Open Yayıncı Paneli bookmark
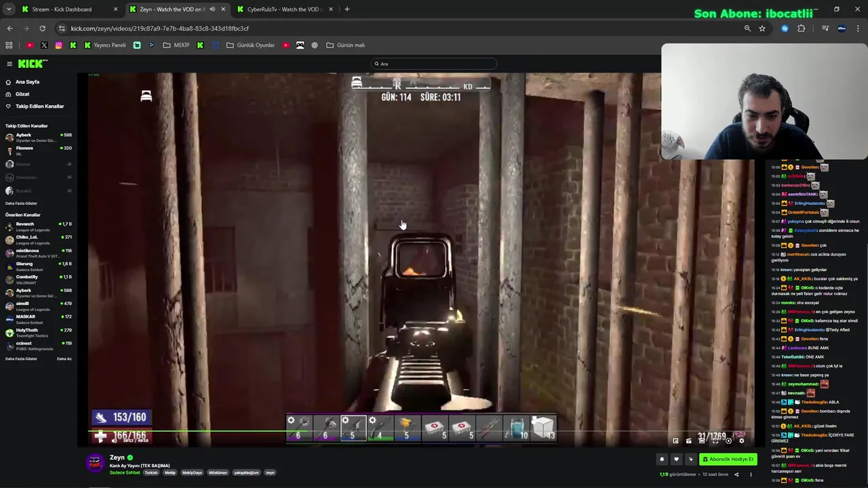868x488 pixels. coord(105,45)
